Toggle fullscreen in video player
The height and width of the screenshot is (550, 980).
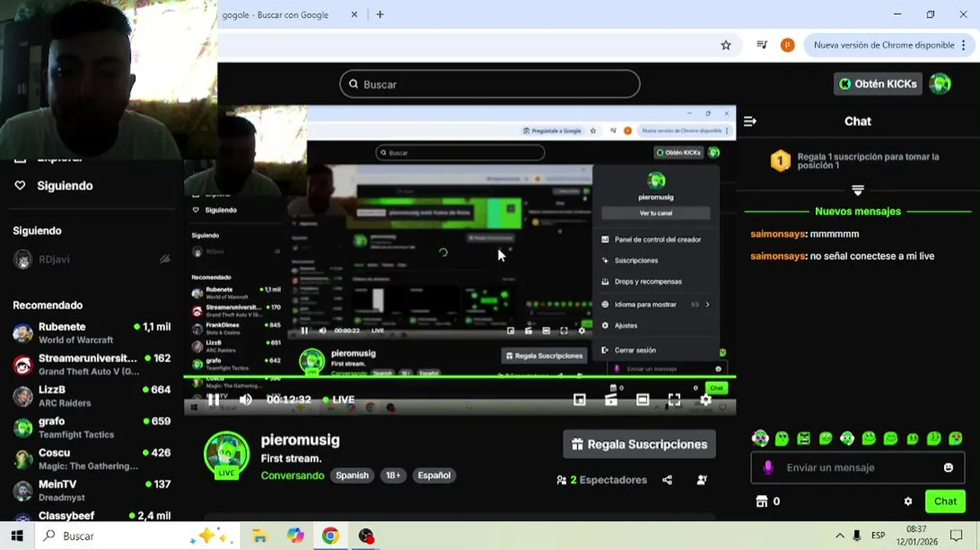[x=674, y=400]
